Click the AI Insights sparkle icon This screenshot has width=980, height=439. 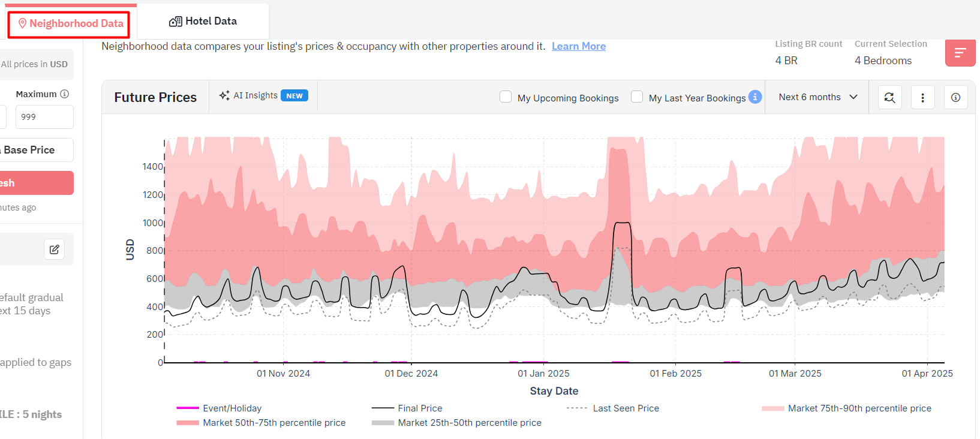click(x=224, y=95)
